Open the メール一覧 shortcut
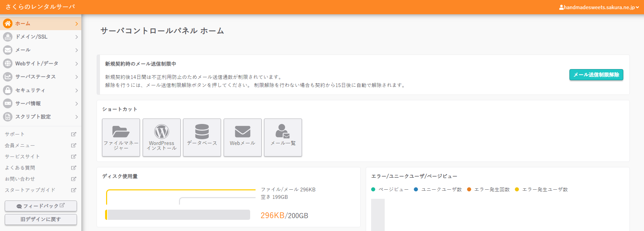This screenshot has height=231, width=644. (x=283, y=137)
